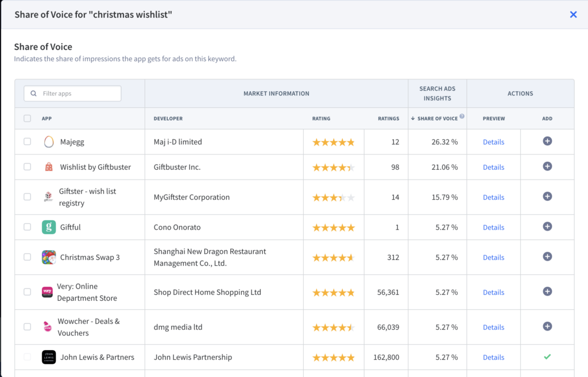Add Christmas Swap 3 with plus icon
The width and height of the screenshot is (588, 377).
tap(547, 256)
